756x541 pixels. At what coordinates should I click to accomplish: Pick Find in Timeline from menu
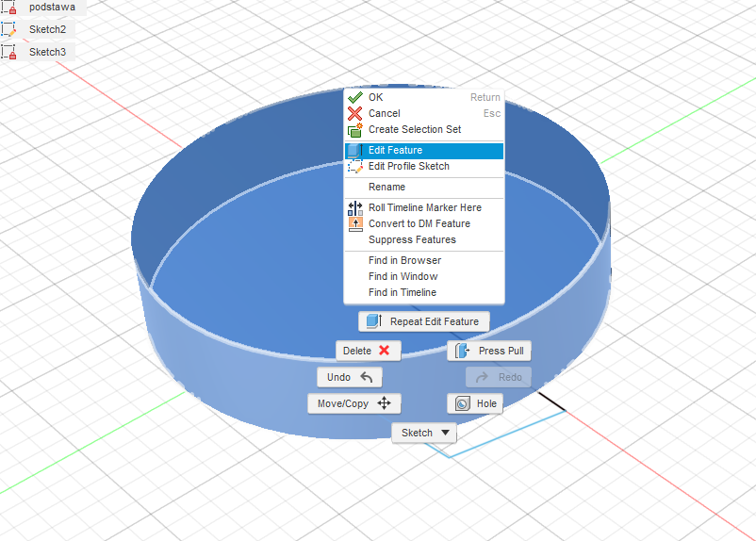coord(403,292)
